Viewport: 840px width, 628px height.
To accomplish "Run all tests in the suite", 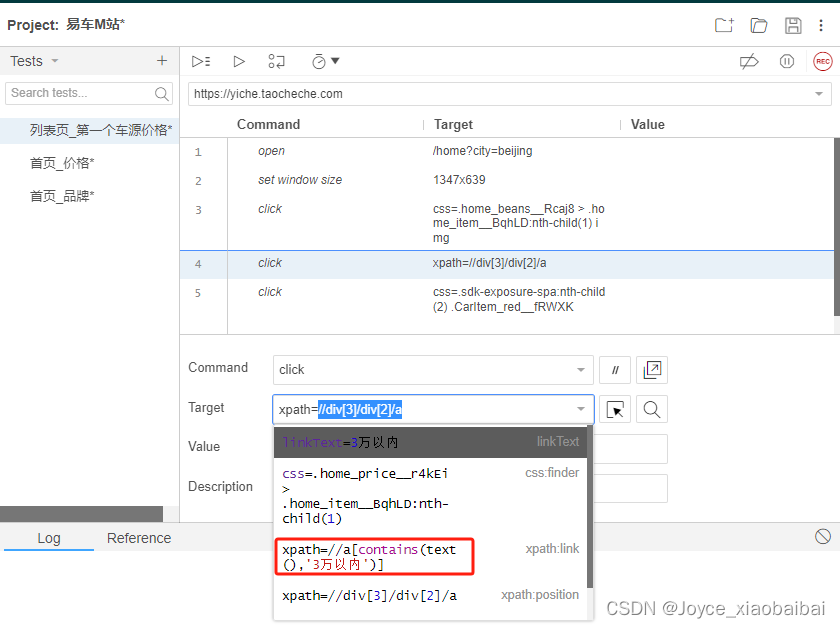I will (200, 61).
